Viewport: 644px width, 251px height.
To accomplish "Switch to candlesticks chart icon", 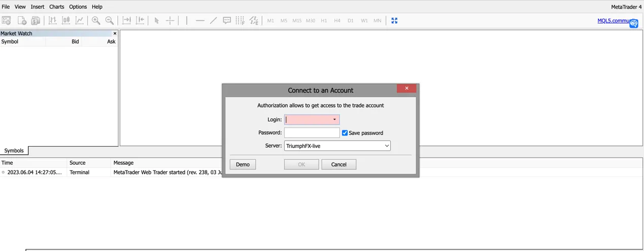I will coord(66,21).
